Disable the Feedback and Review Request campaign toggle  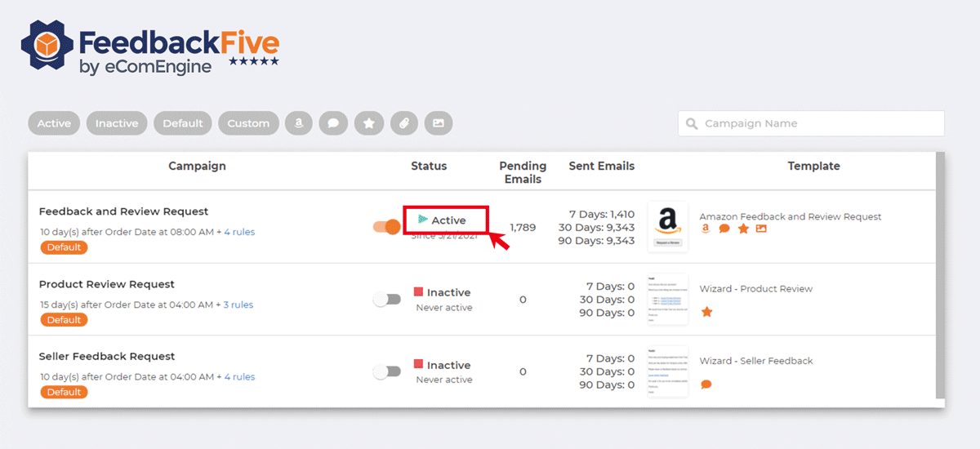387,227
